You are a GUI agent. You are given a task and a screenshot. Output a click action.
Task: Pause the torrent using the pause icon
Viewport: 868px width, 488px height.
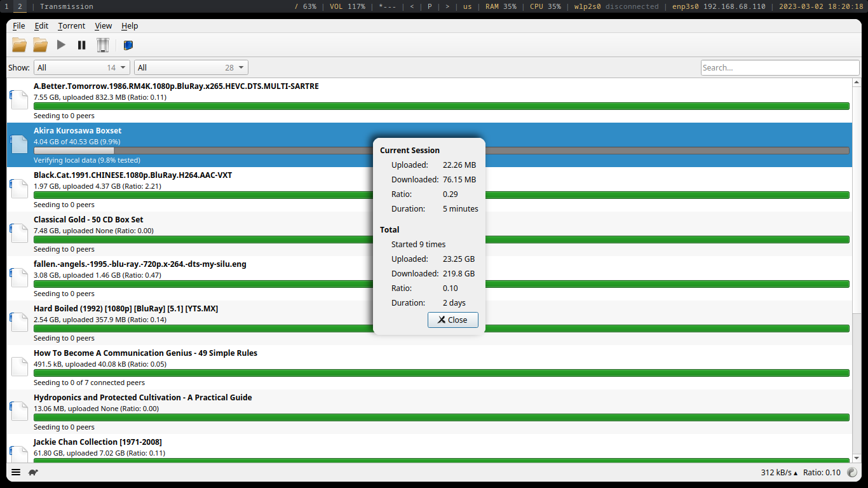pyautogui.click(x=82, y=45)
